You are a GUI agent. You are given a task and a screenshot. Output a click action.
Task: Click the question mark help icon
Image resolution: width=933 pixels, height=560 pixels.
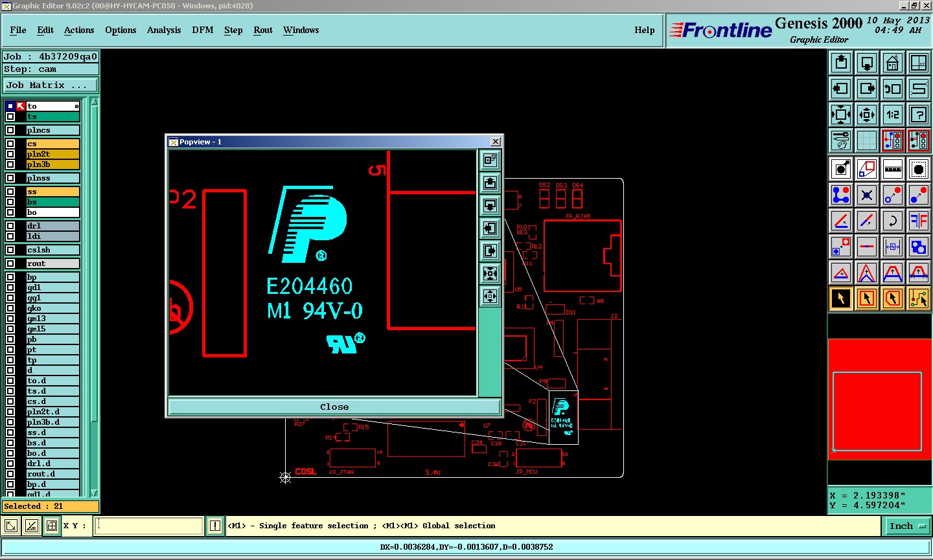click(x=919, y=115)
